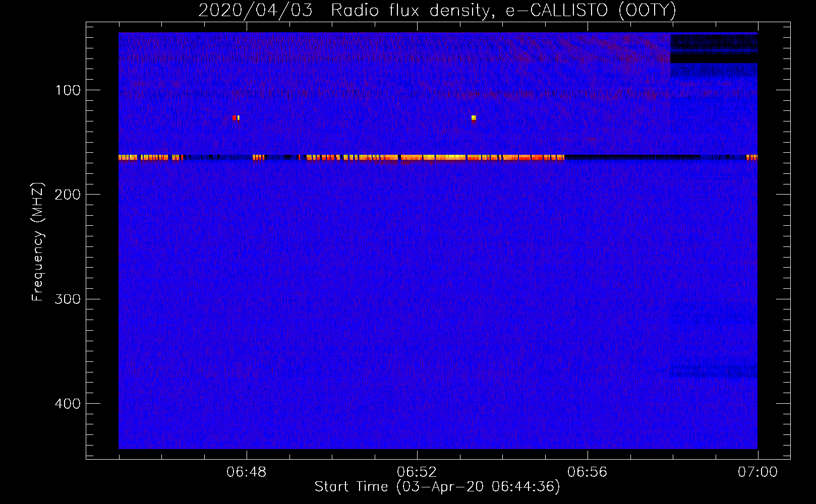
Task: Click the small burst spot near 06:47:45
Action: (x=236, y=118)
